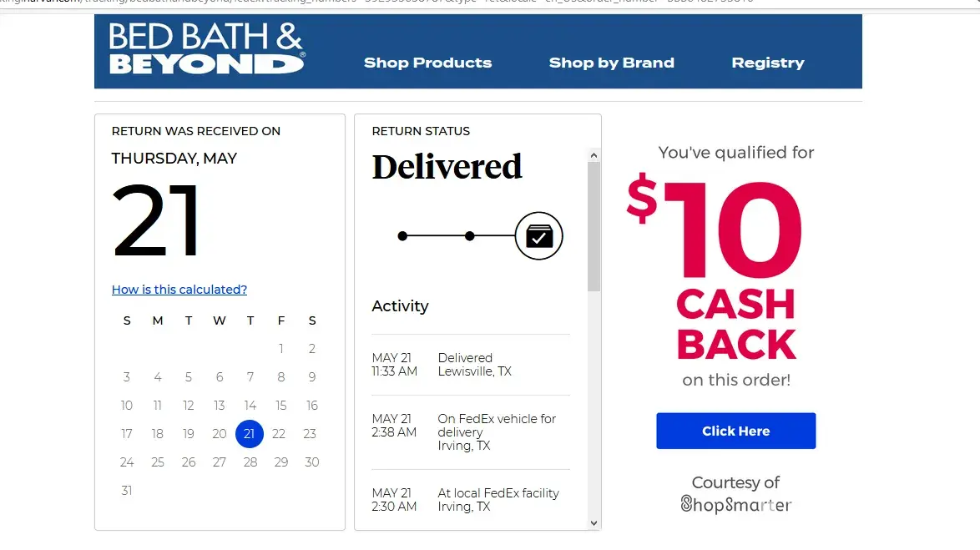Open the Shop Products menu
This screenshot has height=550, width=980.
coord(427,63)
